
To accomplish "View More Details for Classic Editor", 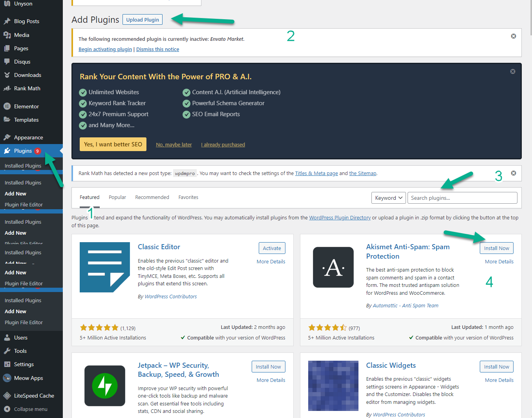I will pos(271,261).
